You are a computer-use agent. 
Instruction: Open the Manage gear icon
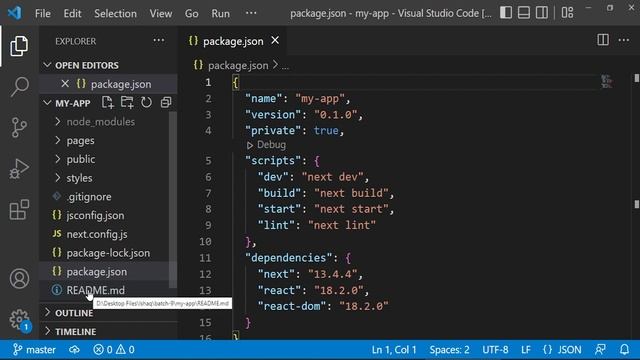[x=19, y=319]
